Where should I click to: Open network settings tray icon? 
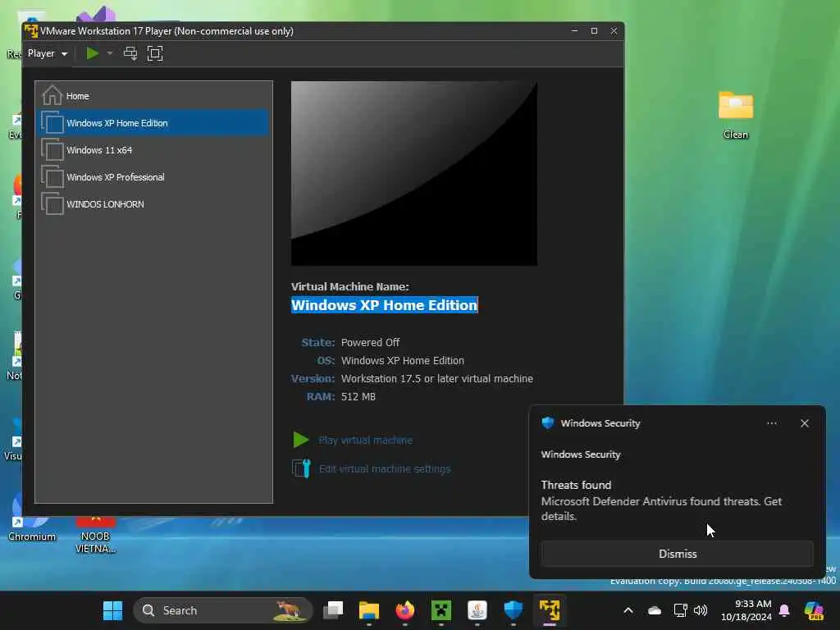(x=680, y=610)
